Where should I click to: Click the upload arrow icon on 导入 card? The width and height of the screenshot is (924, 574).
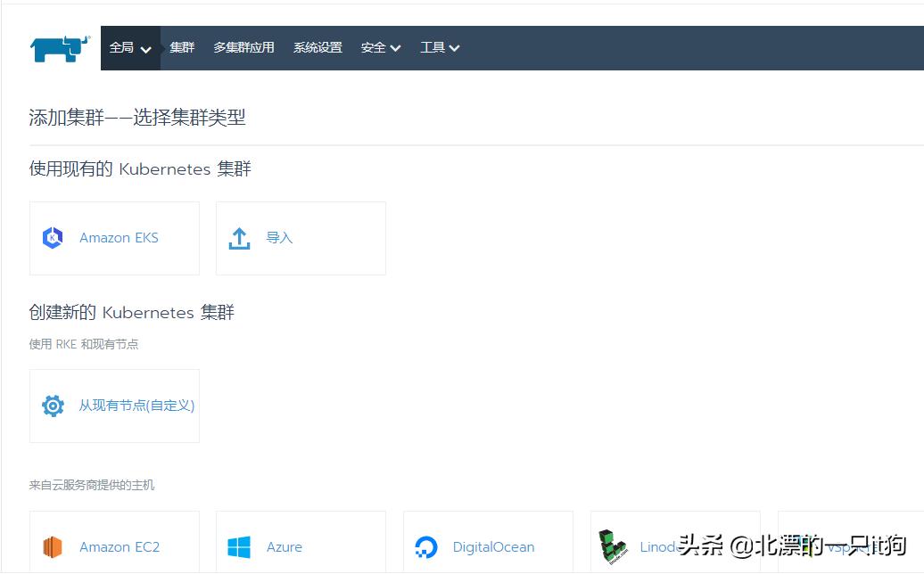point(239,238)
